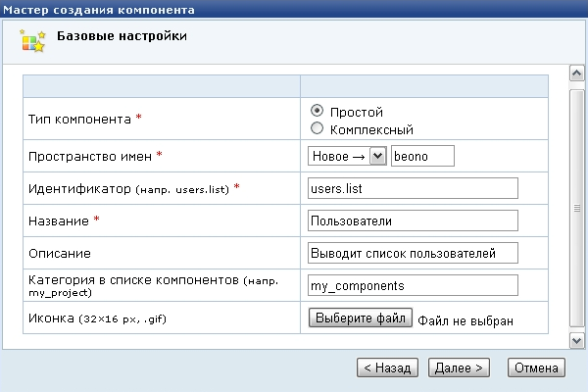
Task: Click the Название field with Пользователи
Action: (412, 220)
